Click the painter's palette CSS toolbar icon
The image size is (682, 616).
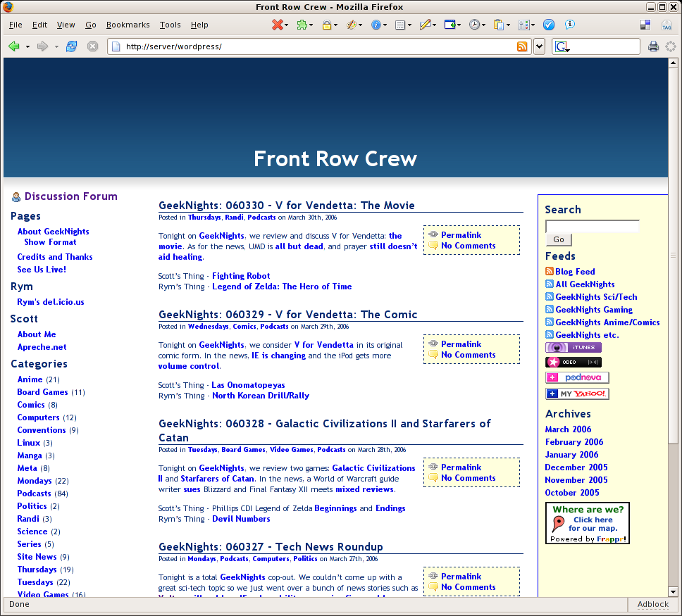coord(351,25)
